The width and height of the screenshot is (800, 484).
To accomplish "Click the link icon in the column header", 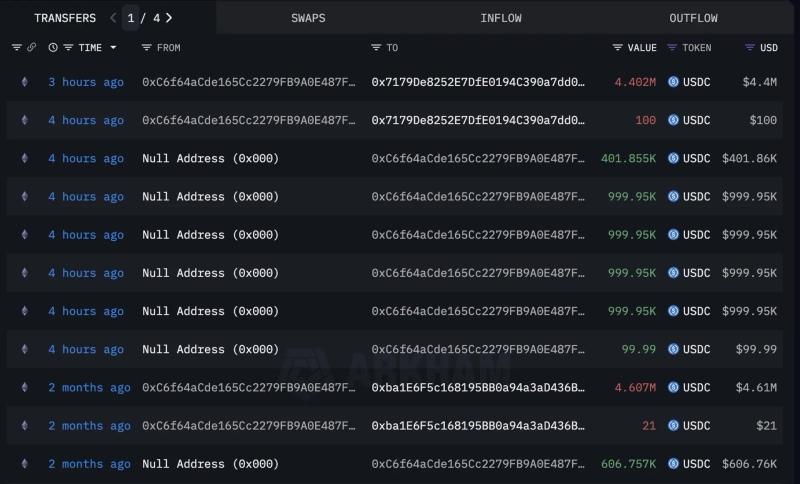I will tap(31, 48).
